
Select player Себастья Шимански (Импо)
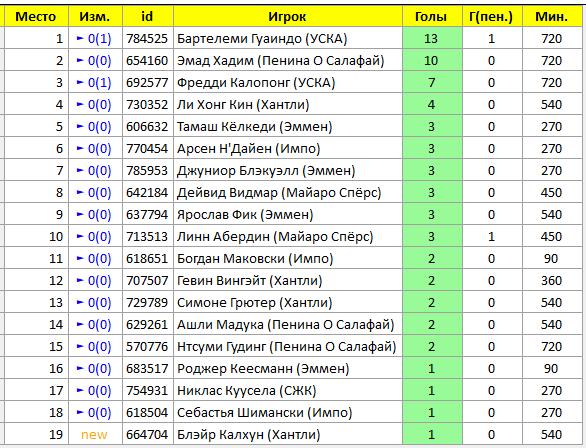tap(265, 413)
